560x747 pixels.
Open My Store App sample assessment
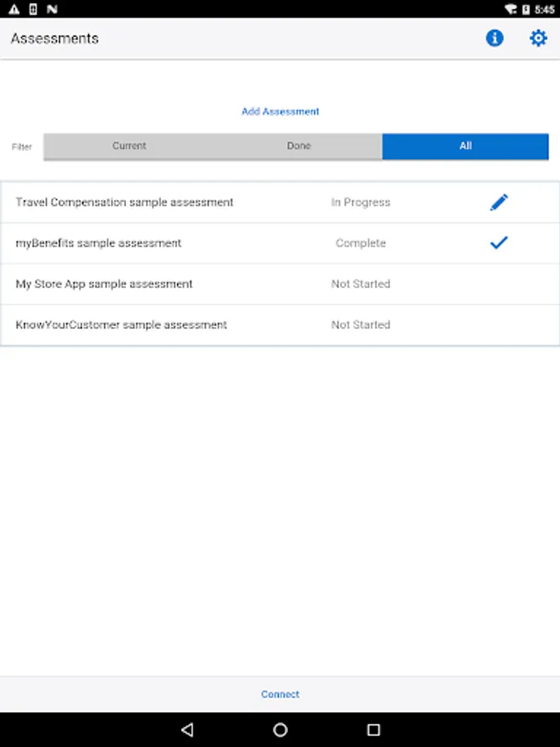[x=280, y=284]
